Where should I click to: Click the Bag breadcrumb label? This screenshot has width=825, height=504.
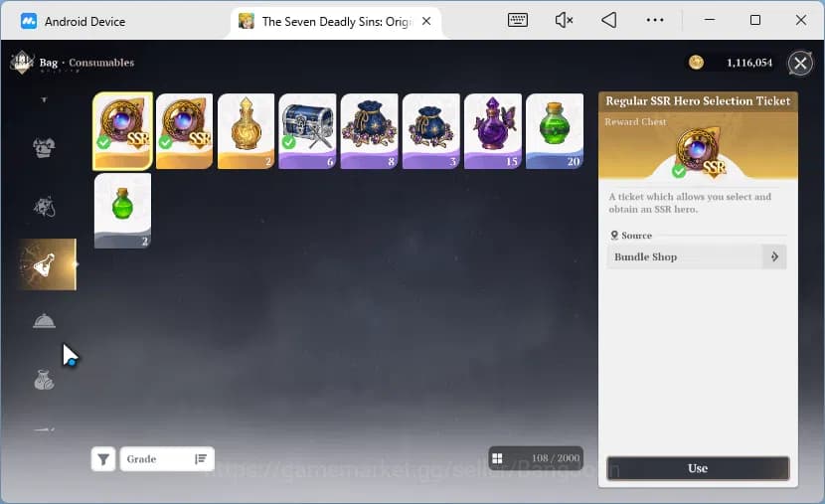(48, 63)
